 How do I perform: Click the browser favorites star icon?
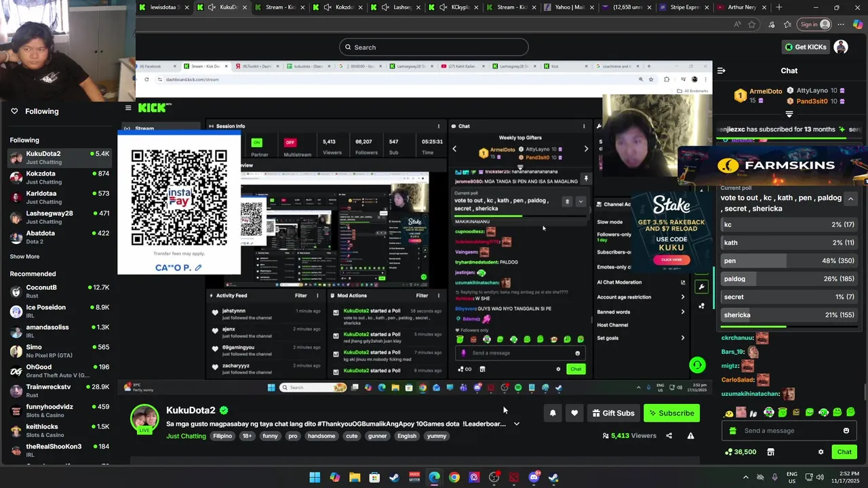(x=752, y=24)
